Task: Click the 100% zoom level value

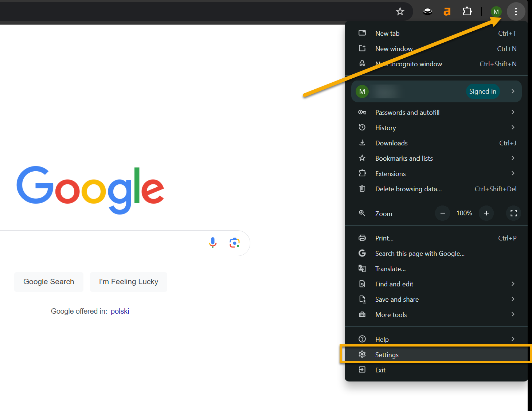Action: tap(464, 213)
